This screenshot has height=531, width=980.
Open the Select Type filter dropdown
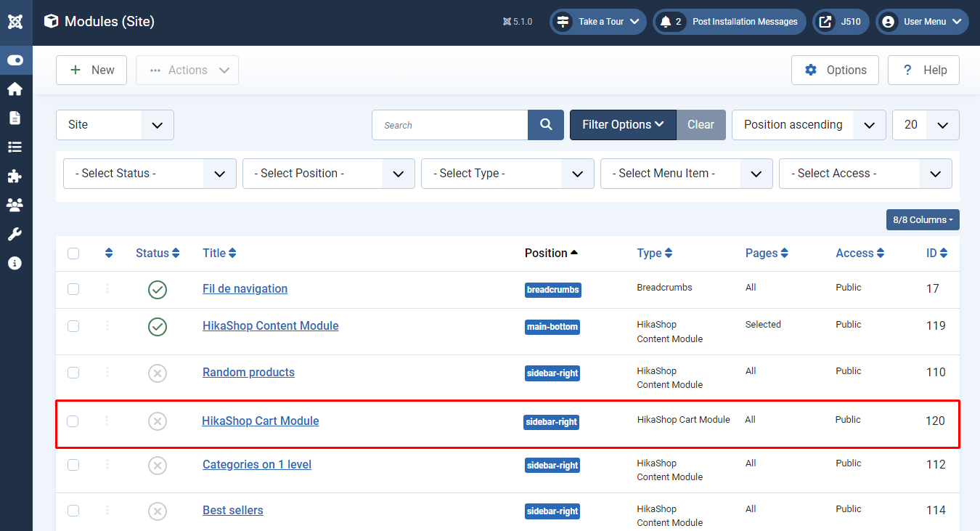coord(507,174)
